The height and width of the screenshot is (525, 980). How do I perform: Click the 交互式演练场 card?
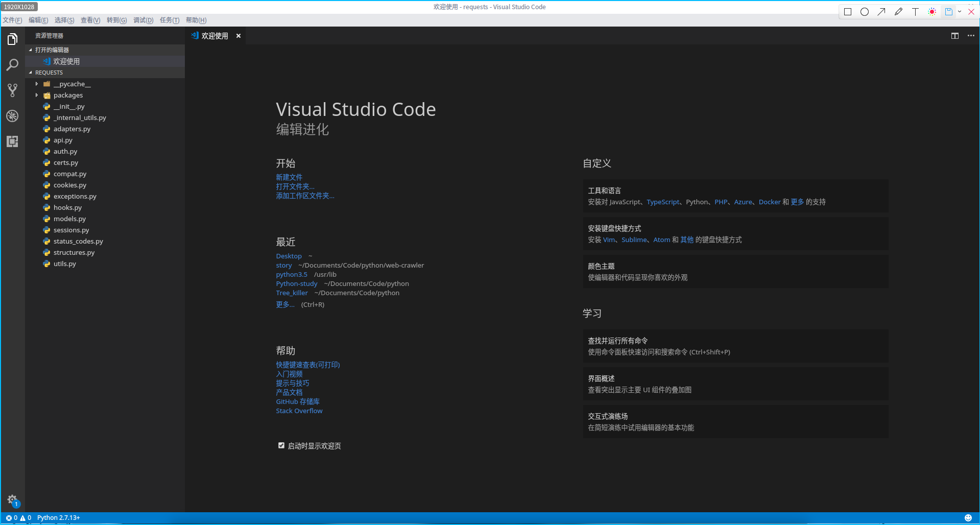click(x=735, y=422)
